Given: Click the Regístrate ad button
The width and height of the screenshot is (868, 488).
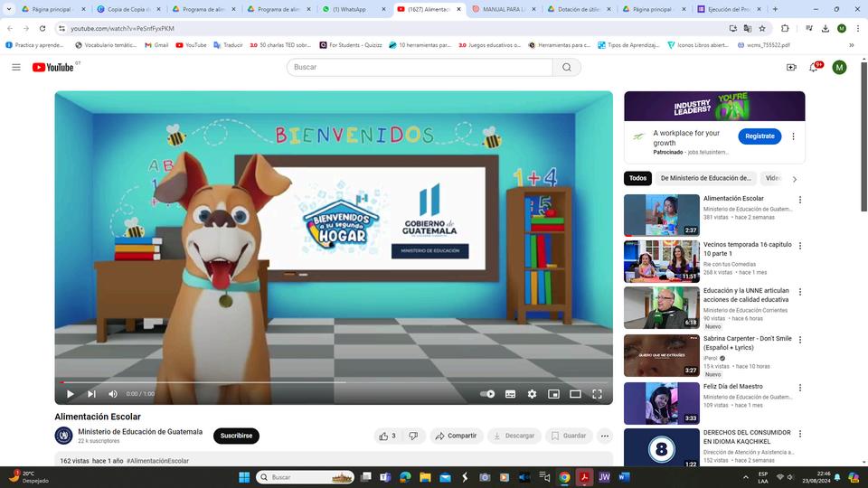Looking at the screenshot, I should [759, 136].
